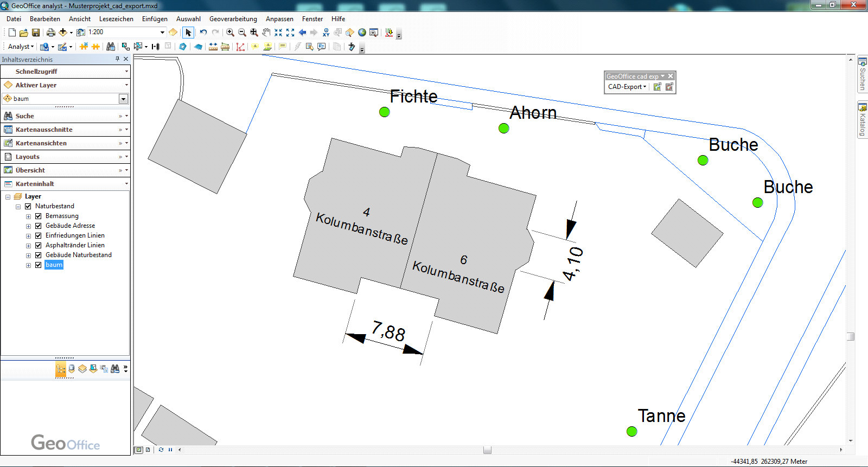Screen dimensions: 868x467
Task: Open the Geoverarbeitung menu
Action: 233,19
